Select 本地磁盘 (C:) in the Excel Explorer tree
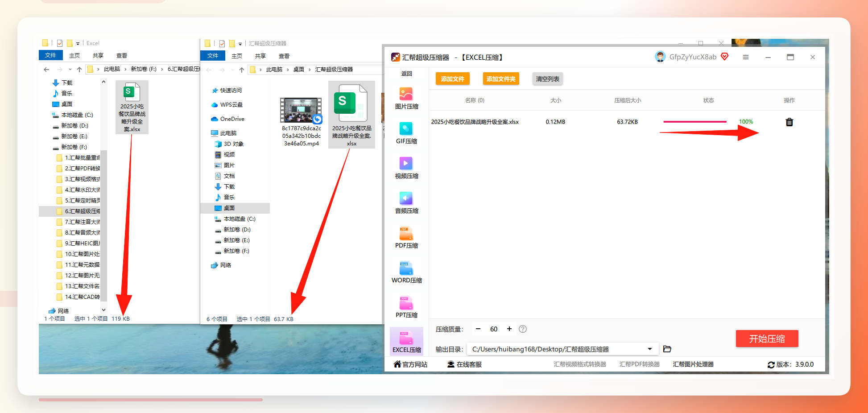Image resolution: width=868 pixels, height=413 pixels. pos(73,115)
